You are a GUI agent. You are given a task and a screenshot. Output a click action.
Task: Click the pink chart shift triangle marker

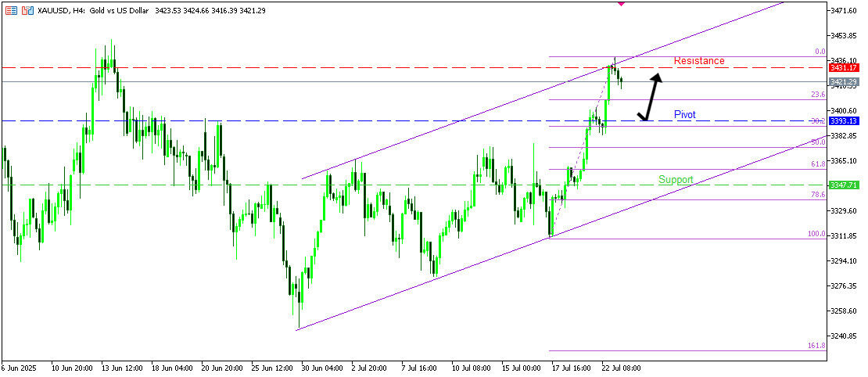[x=621, y=4]
